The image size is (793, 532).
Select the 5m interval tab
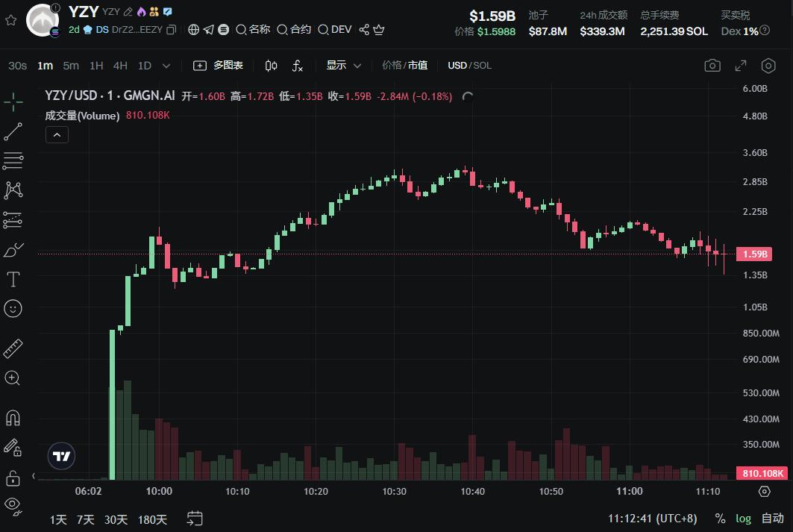click(x=70, y=66)
